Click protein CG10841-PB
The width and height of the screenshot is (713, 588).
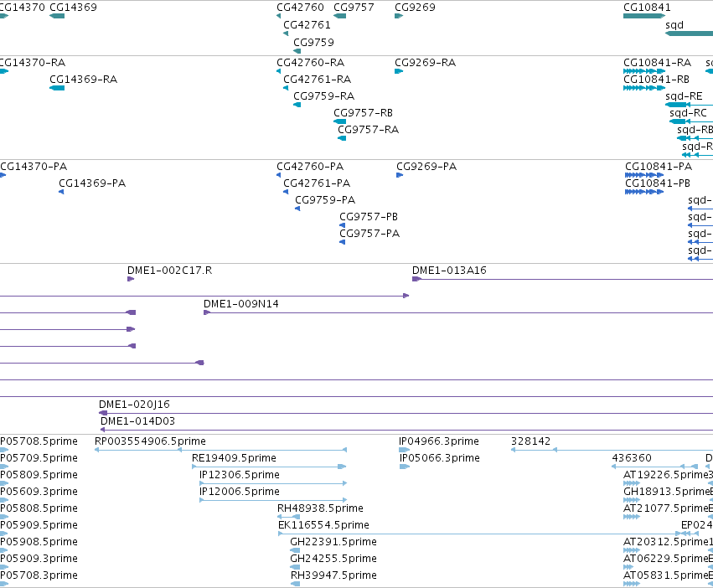(x=658, y=183)
